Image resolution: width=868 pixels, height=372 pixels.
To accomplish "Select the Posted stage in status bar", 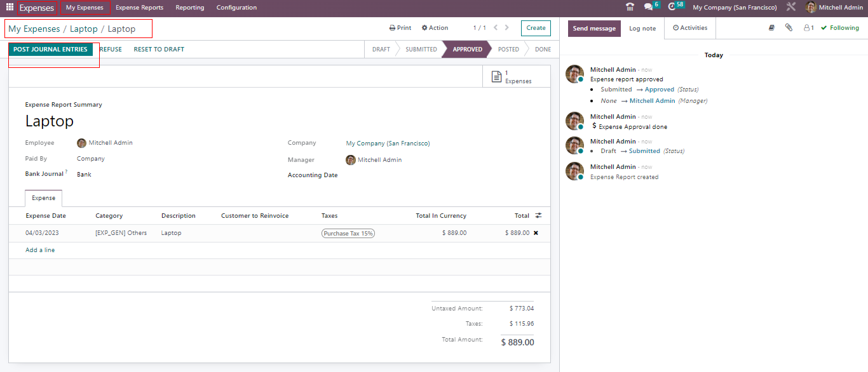I will point(508,50).
